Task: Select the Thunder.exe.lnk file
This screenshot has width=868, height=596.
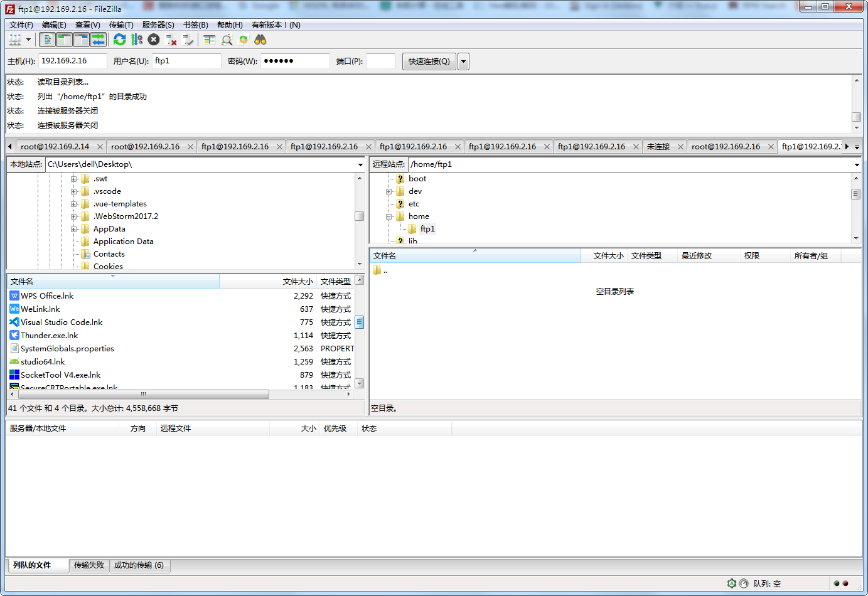Action: [50, 336]
